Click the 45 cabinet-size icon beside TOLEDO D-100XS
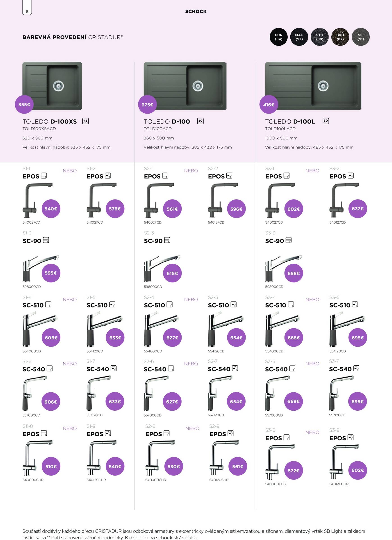Screen dimensions: 392x540 point(85,121)
